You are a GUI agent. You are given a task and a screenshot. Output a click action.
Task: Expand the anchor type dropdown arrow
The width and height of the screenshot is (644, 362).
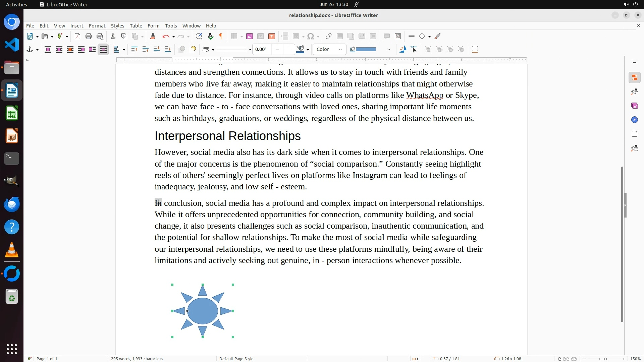37,50
